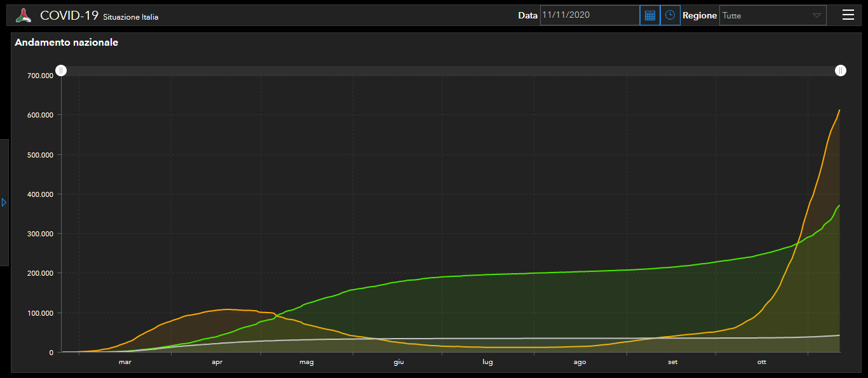Image resolution: width=868 pixels, height=378 pixels.
Task: Select the mar label on the x-axis
Action: 125,362
